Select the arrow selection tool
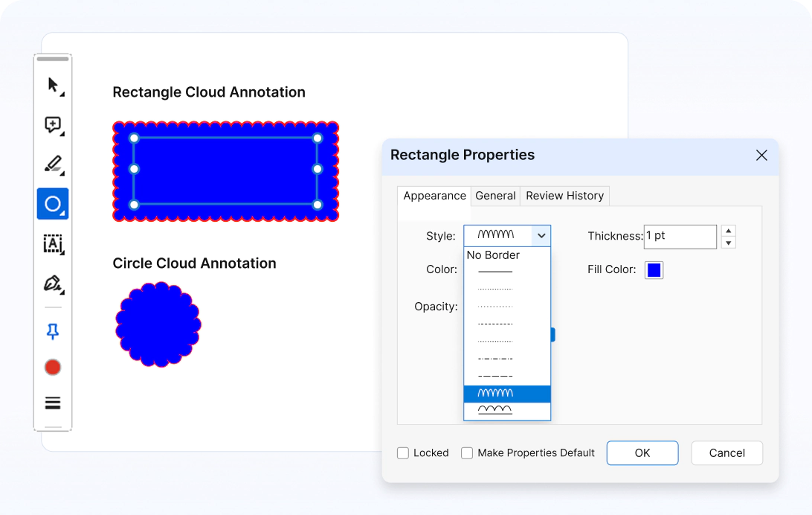The image size is (812, 515). (54, 86)
